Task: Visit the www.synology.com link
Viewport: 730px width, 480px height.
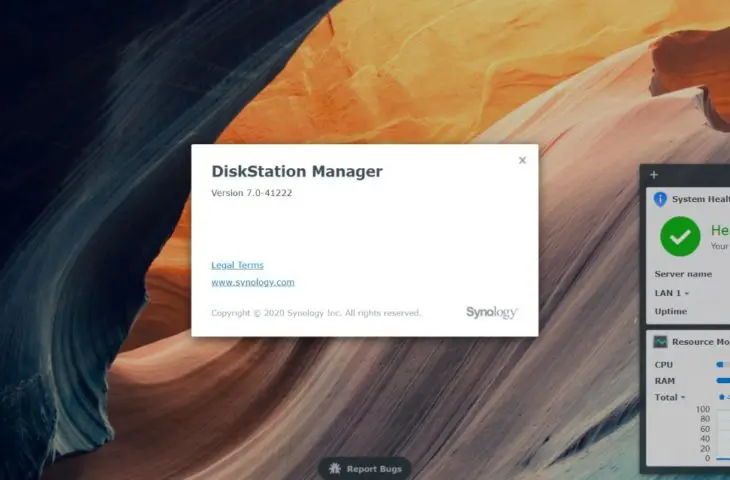Action: pos(252,283)
